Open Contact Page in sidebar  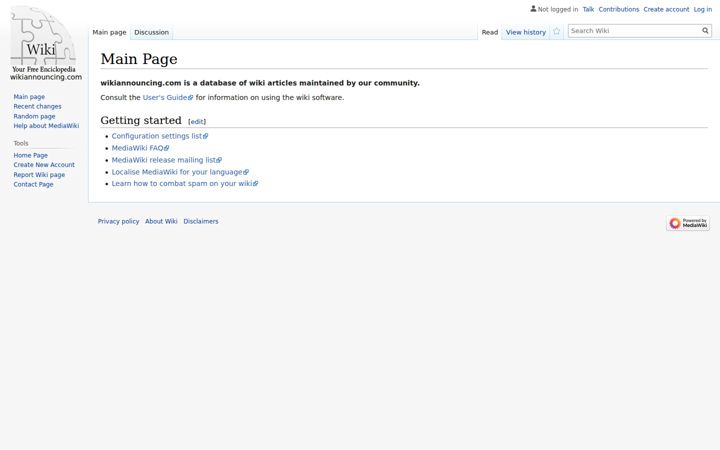(x=33, y=184)
